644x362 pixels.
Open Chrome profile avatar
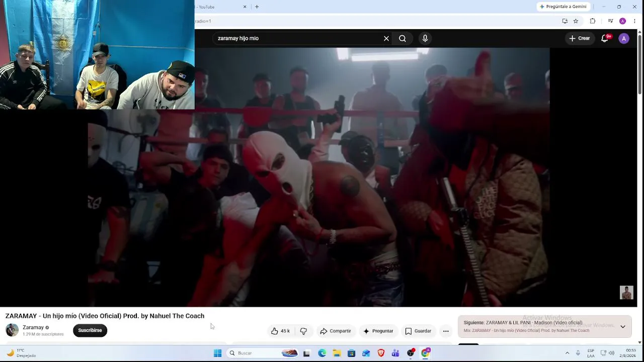pos(622,21)
